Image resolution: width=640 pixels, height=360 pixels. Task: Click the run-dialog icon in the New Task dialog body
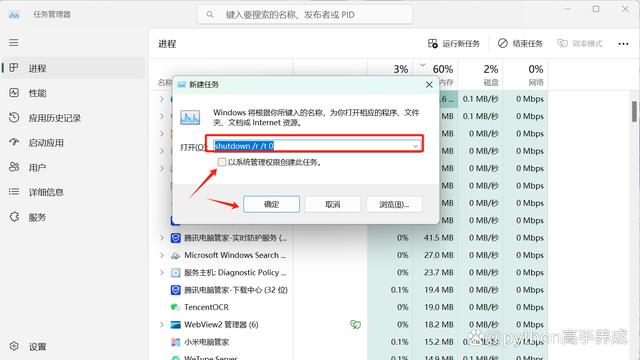pyautogui.click(x=190, y=118)
